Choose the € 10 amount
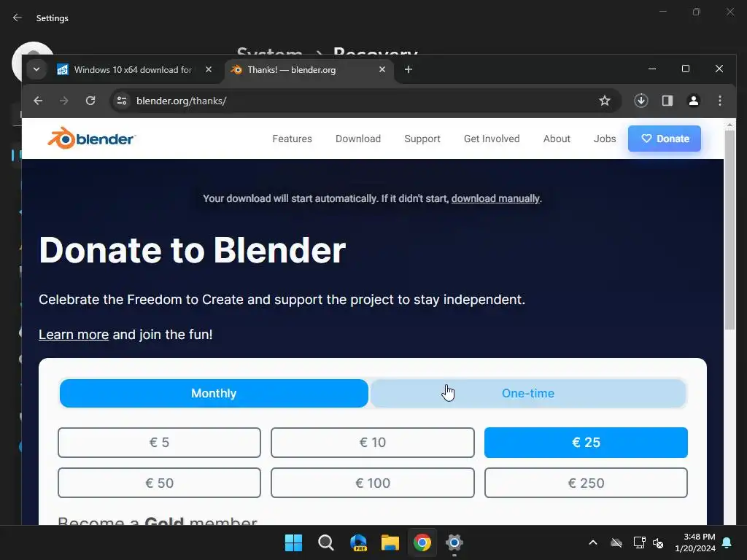747x560 pixels. pyautogui.click(x=373, y=443)
